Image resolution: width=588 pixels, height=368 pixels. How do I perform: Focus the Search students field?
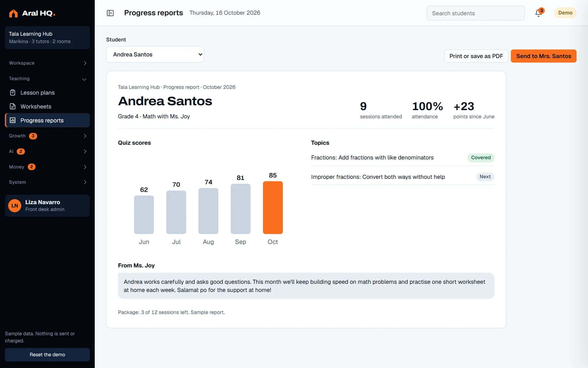475,13
